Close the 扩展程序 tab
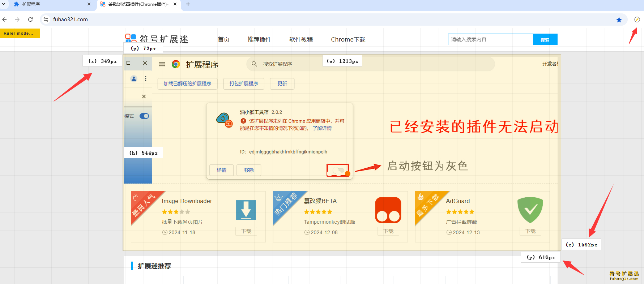Viewport: 644px width, 284px height. (x=89, y=4)
